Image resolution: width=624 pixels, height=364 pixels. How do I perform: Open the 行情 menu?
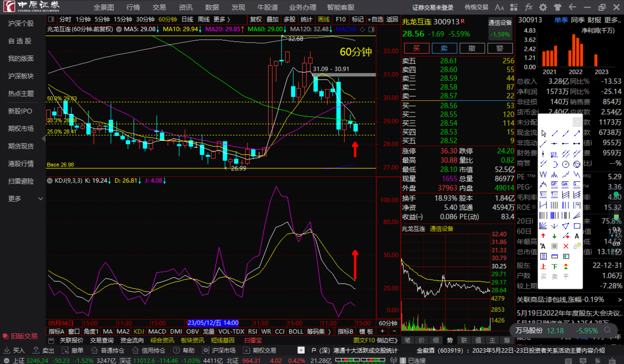point(133,7)
